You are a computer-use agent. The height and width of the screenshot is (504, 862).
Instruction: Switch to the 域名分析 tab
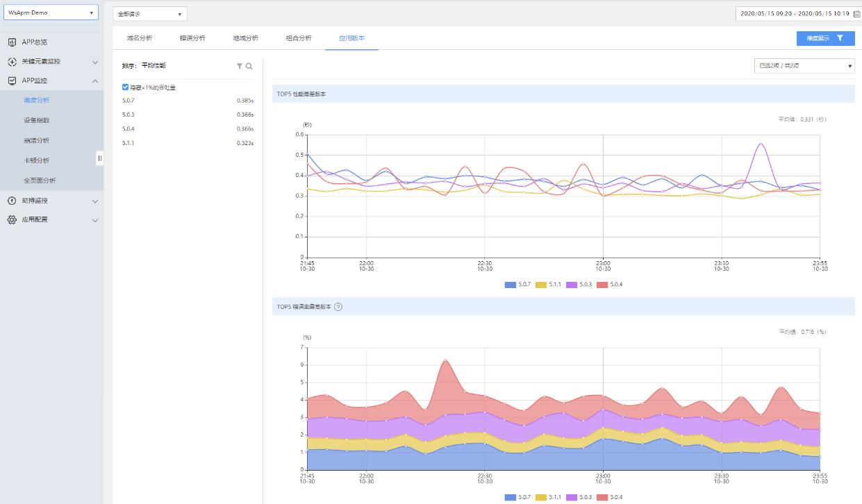tap(140, 38)
